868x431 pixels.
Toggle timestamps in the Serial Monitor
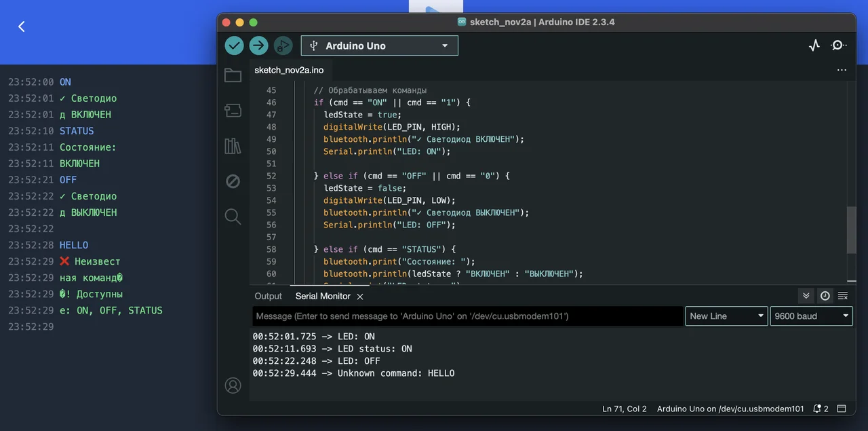tap(825, 296)
